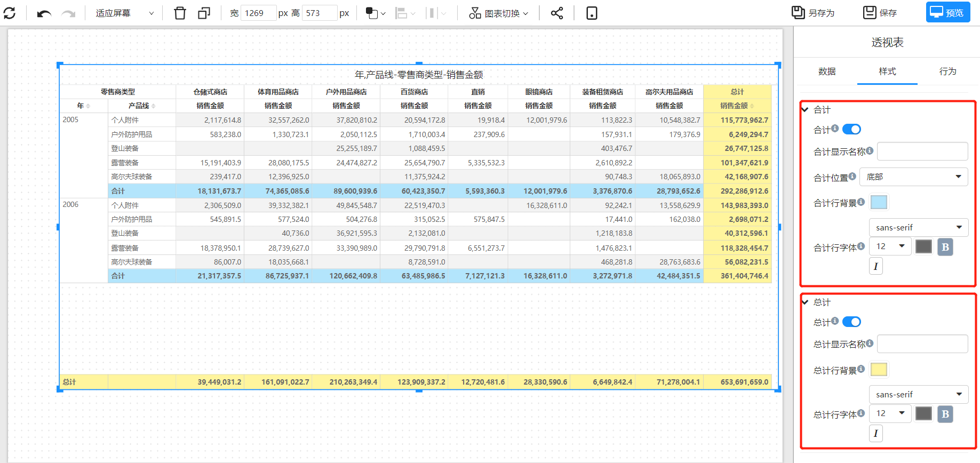Toggle the 合计 subtotal switch

point(851,129)
